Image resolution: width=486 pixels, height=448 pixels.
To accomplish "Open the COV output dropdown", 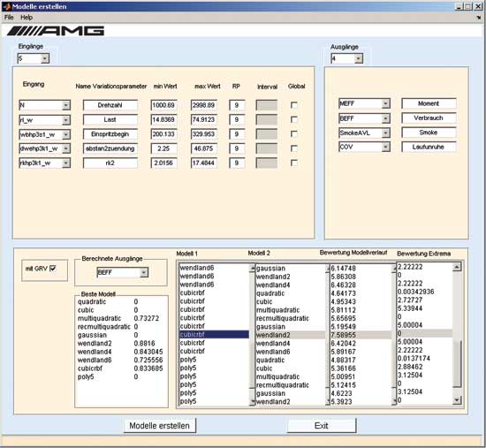I will [385, 147].
